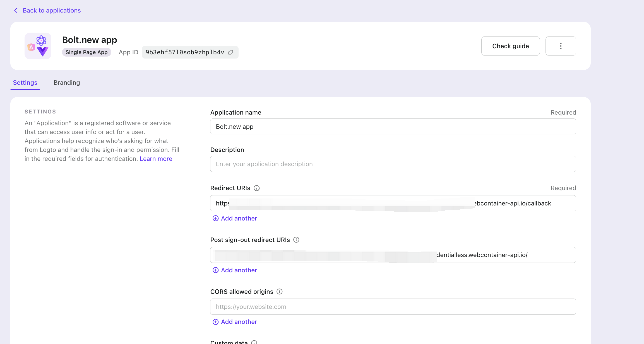Open the three-dot more options menu

tap(561, 46)
